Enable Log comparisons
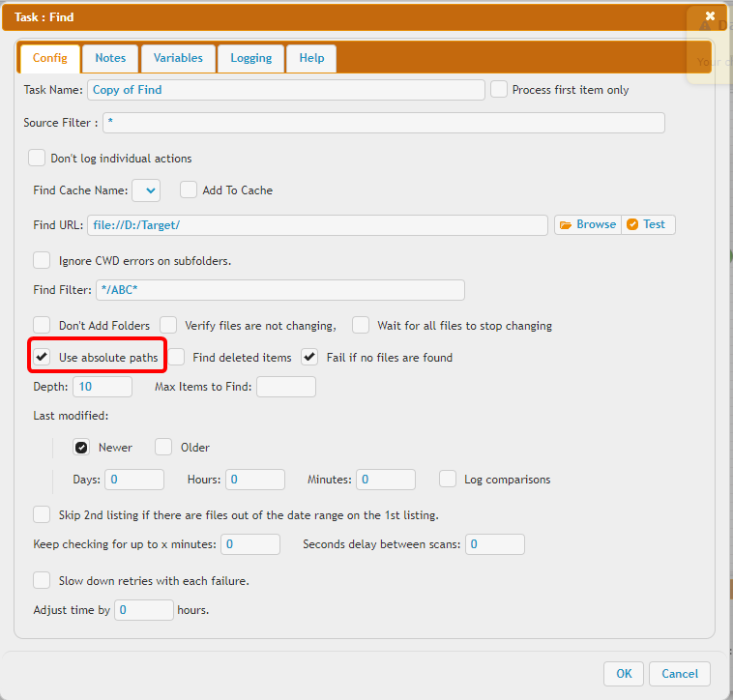 (x=448, y=479)
